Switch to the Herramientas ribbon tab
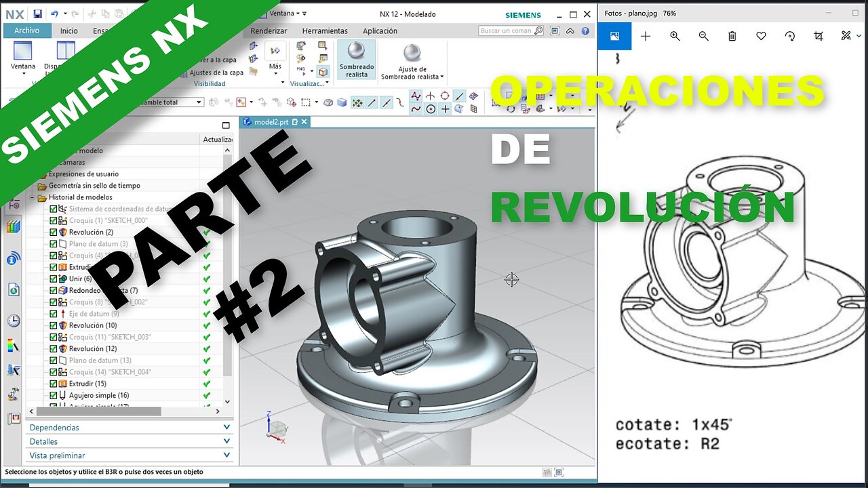Screen dimensions: 868x488 tap(325, 30)
